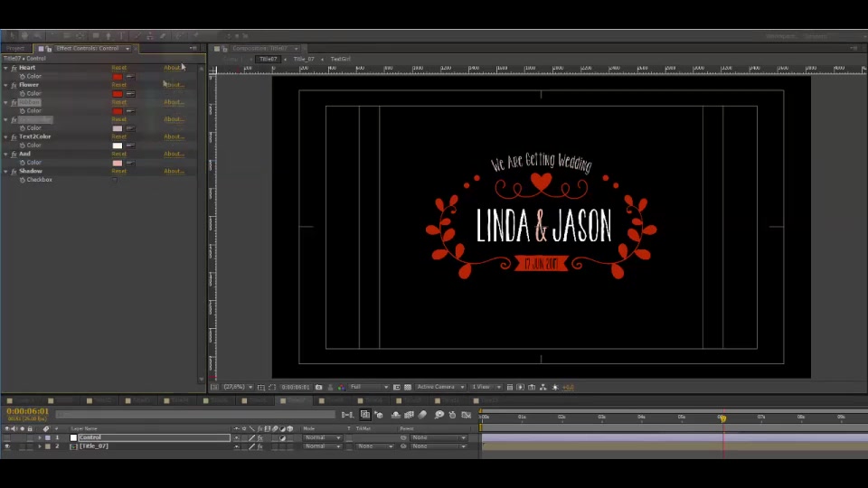
Task: Click the Text2Color eyedropper icon
Action: pyautogui.click(x=130, y=145)
